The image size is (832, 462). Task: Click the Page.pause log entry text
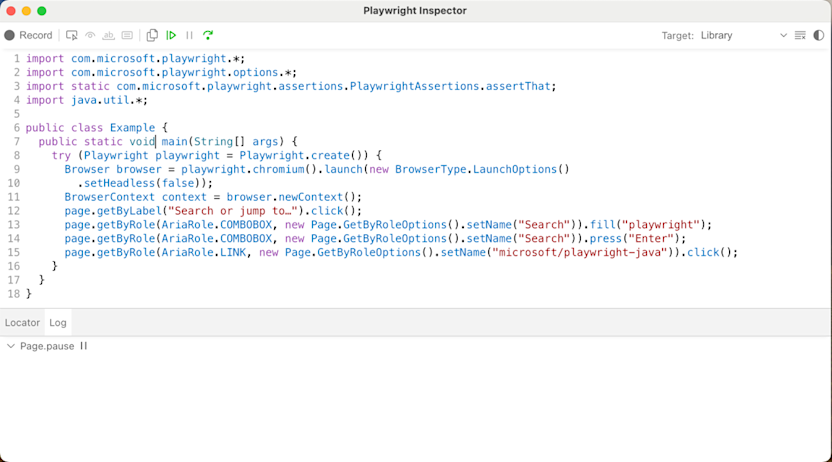(x=47, y=346)
